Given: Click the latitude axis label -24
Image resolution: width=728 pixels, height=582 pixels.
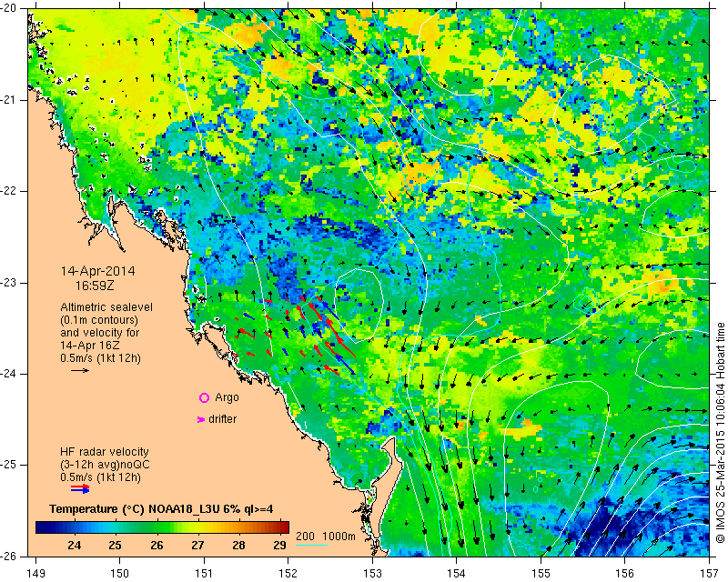Looking at the screenshot, I should click(x=9, y=374).
